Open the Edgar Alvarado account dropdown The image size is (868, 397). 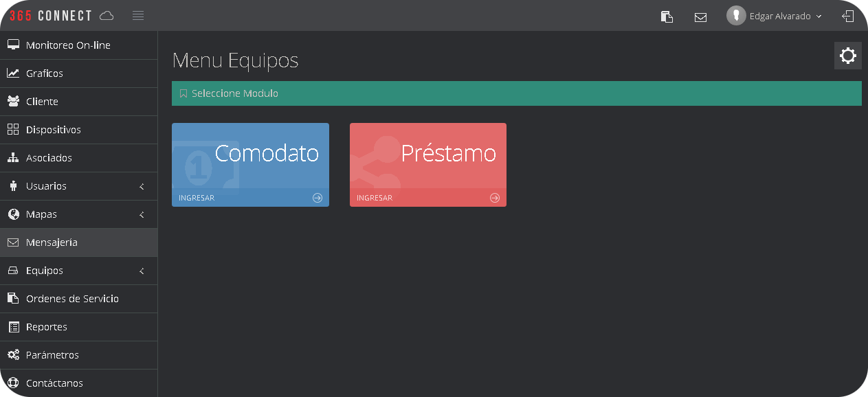pos(775,16)
